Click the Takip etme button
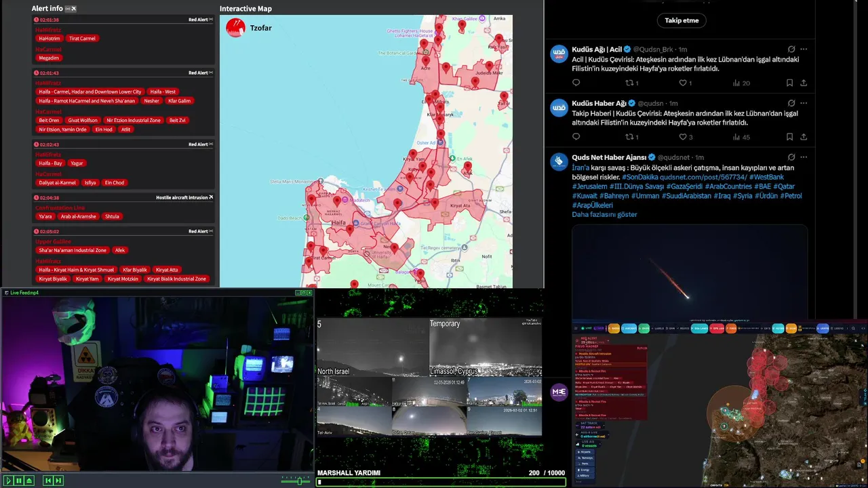This screenshot has height=488, width=868. (682, 20)
